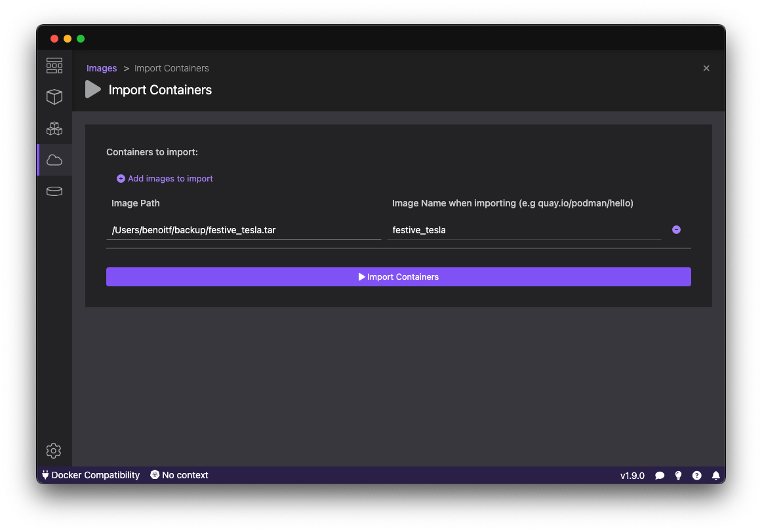Screen dimensions: 762x532
Task: Remove the festive_tesla row with minus icon
Action: coord(676,230)
